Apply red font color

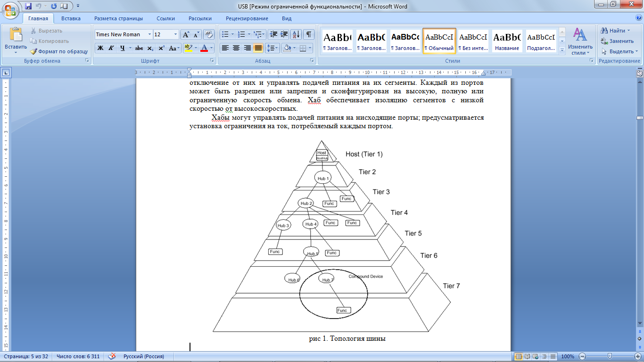204,48
